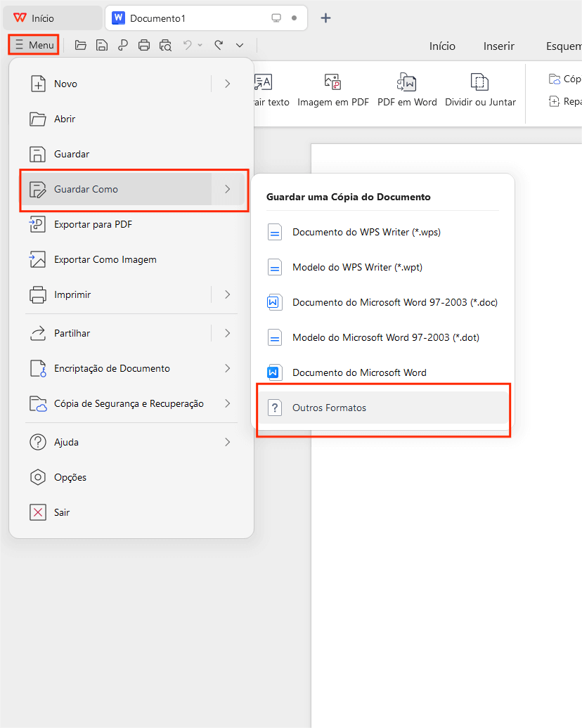This screenshot has width=582, height=728.
Task: Expand the Cópia de Segurança e Recuperação arrow
Action: (x=228, y=404)
